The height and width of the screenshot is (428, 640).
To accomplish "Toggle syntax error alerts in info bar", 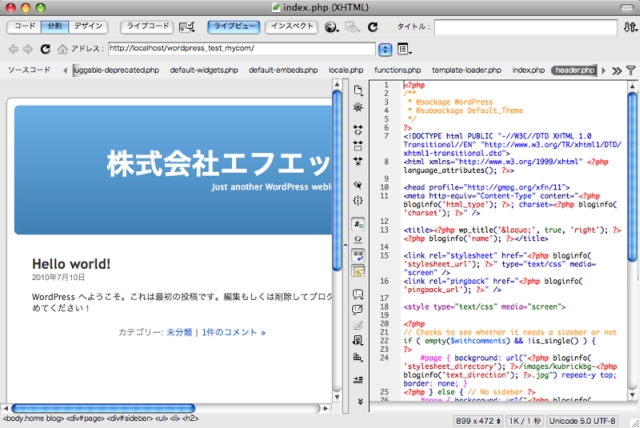I will [358, 271].
